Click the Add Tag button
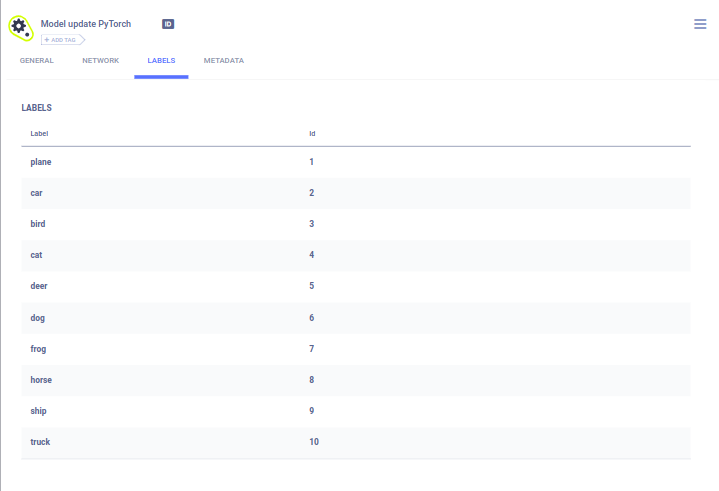 63,39
